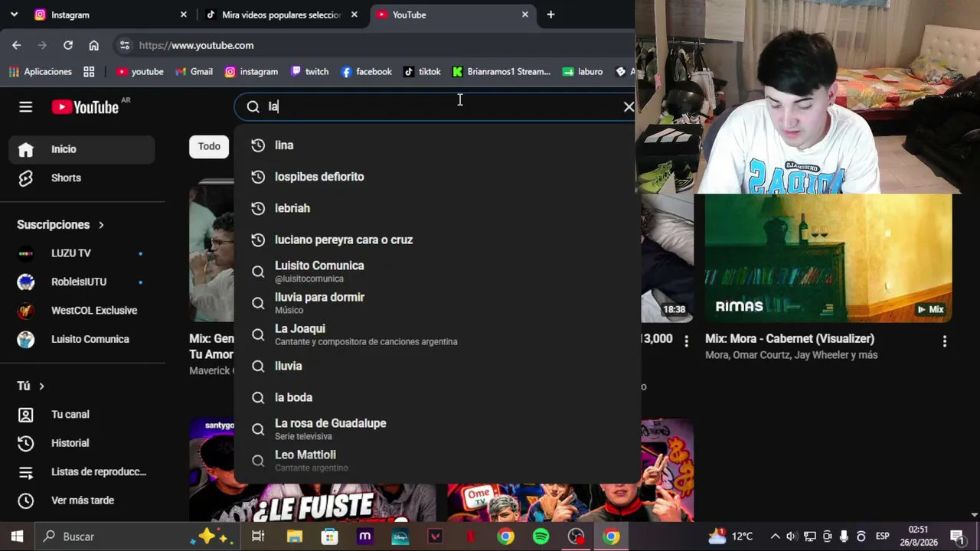Click the address bar URL
The height and width of the screenshot is (551, 980).
click(x=196, y=45)
